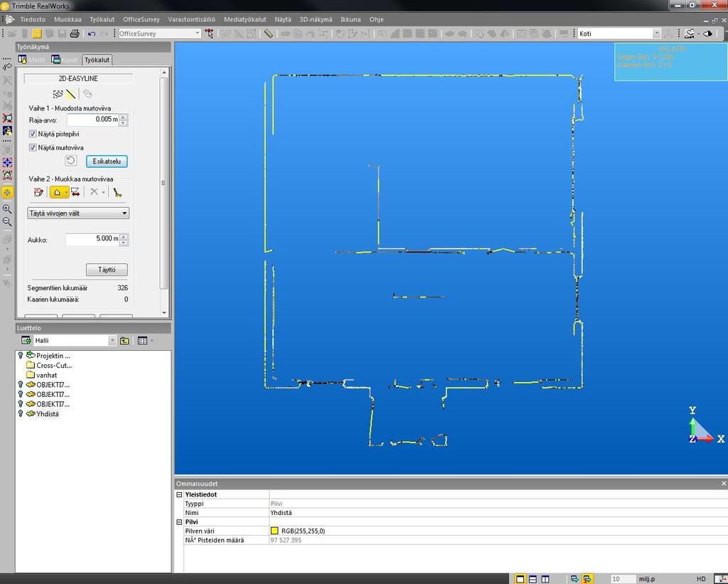Click the highlighted yellow house-shape tool icon
Image resolution: width=728 pixels, height=584 pixels.
coord(57,192)
